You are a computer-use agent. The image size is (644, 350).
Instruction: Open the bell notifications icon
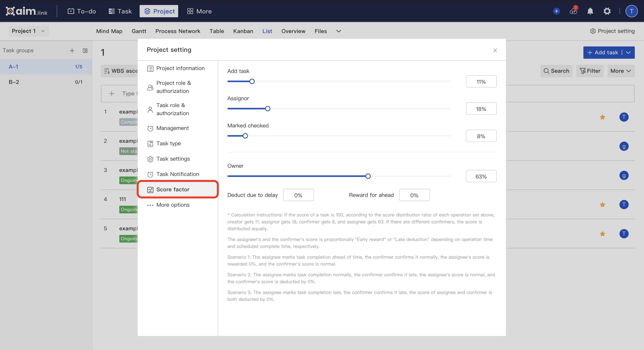(590, 11)
